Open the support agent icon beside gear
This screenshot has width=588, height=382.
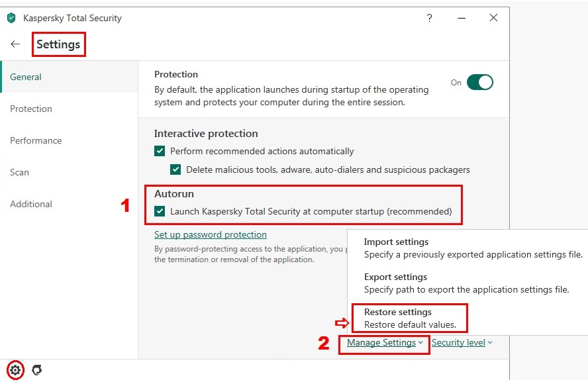[x=37, y=370]
